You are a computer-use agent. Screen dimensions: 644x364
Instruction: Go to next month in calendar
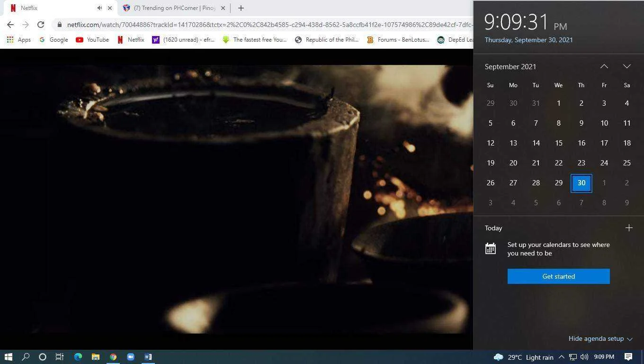[627, 66]
